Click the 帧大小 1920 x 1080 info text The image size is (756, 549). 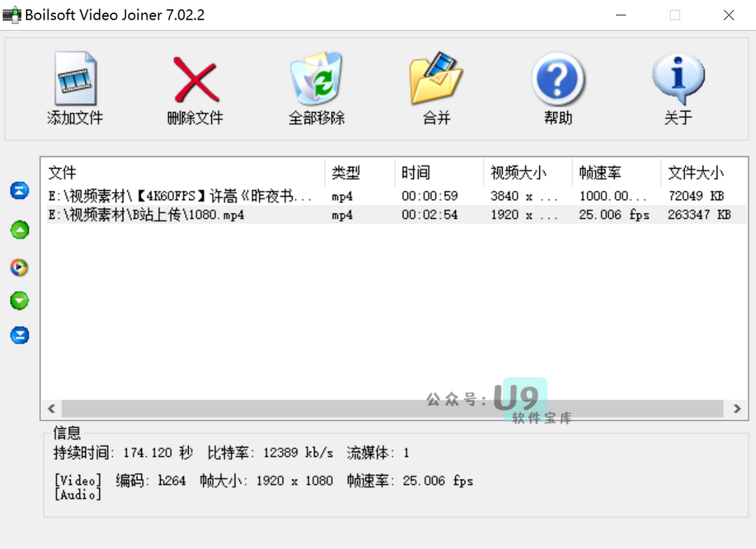click(266, 480)
